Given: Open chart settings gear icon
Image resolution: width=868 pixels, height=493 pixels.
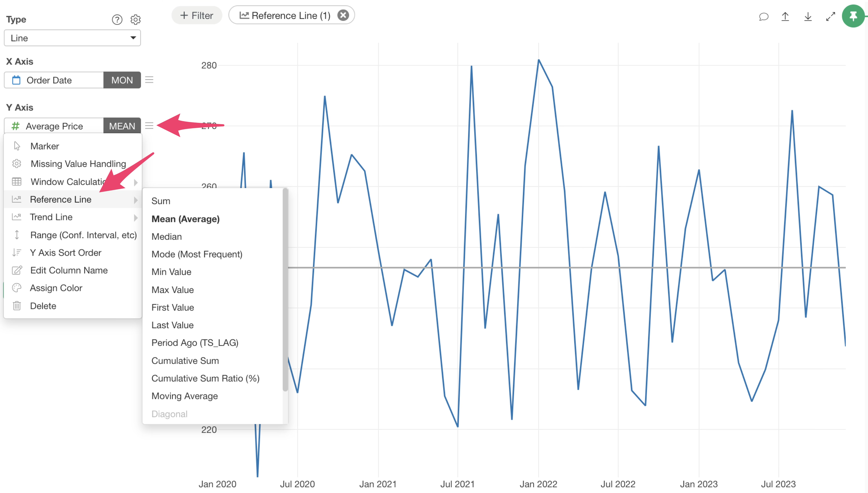Looking at the screenshot, I should [x=136, y=20].
